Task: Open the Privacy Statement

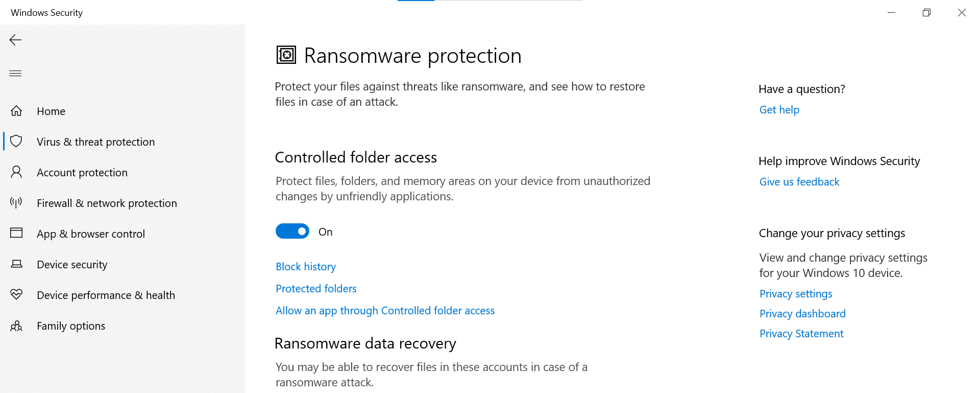Action: [801, 333]
